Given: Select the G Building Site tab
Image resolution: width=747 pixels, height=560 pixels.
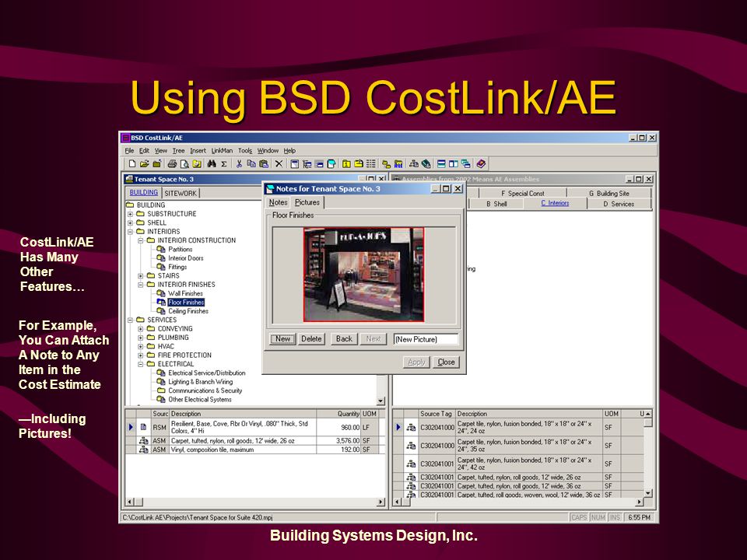Looking at the screenshot, I should (x=608, y=194).
